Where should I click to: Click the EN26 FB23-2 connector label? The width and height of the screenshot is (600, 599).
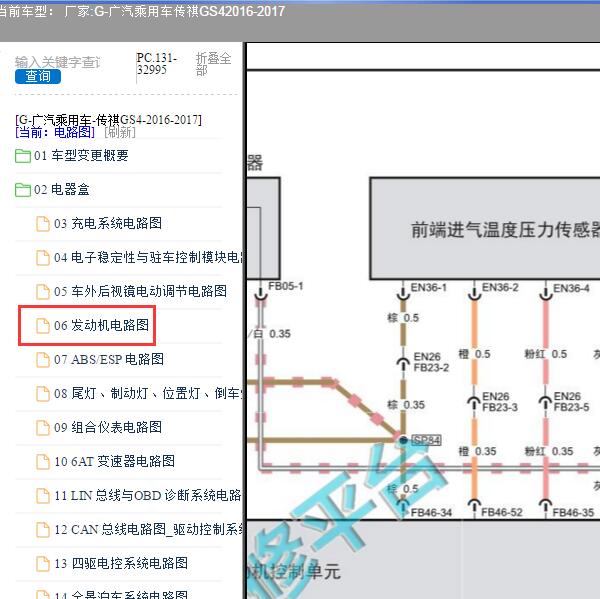coord(431,362)
